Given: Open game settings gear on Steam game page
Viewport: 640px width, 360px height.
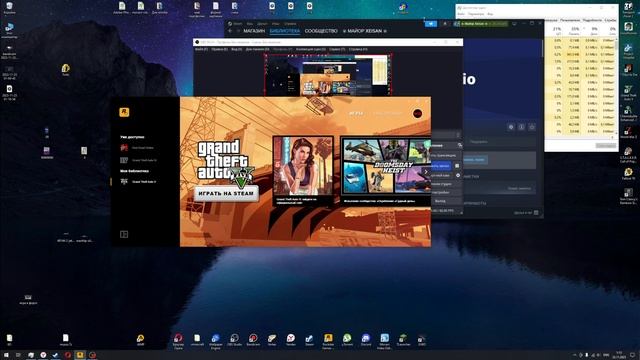Looking at the screenshot, I should [x=511, y=127].
